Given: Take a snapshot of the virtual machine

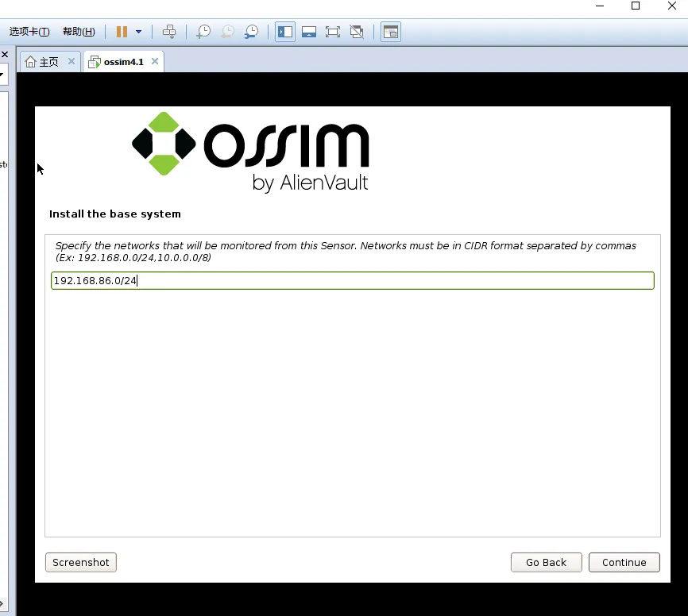Looking at the screenshot, I should [x=203, y=32].
